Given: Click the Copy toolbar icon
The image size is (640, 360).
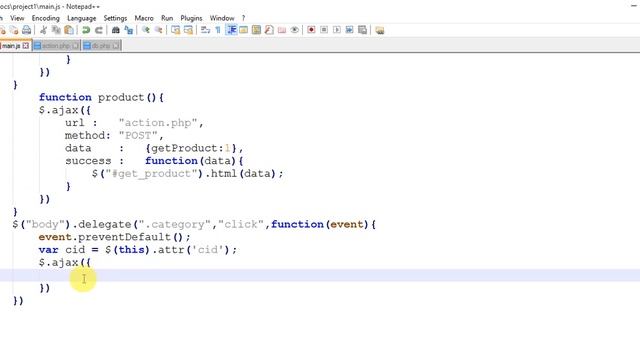Looking at the screenshot, I should coord(56,30).
